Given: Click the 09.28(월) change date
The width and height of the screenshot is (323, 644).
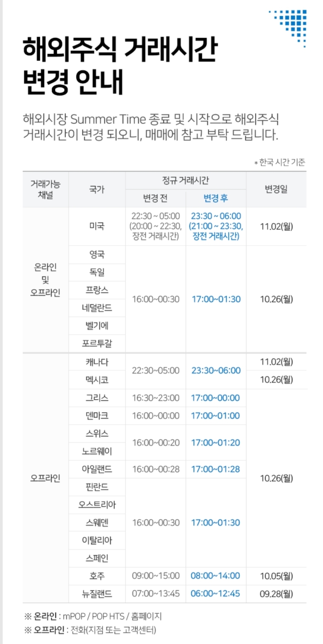Looking at the screenshot, I should (x=276, y=594).
